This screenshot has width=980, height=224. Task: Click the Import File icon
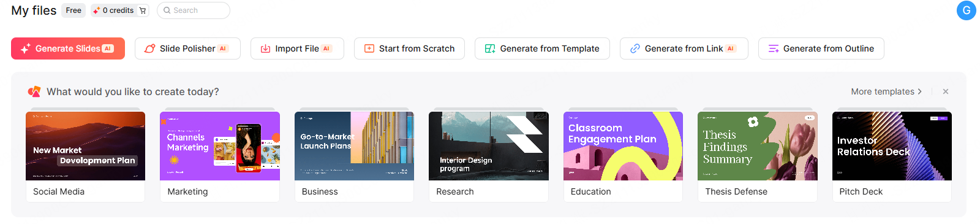[x=266, y=48]
